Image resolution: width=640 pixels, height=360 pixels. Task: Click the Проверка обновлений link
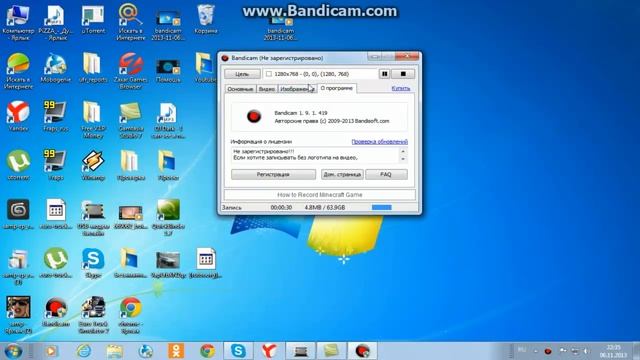(380, 142)
